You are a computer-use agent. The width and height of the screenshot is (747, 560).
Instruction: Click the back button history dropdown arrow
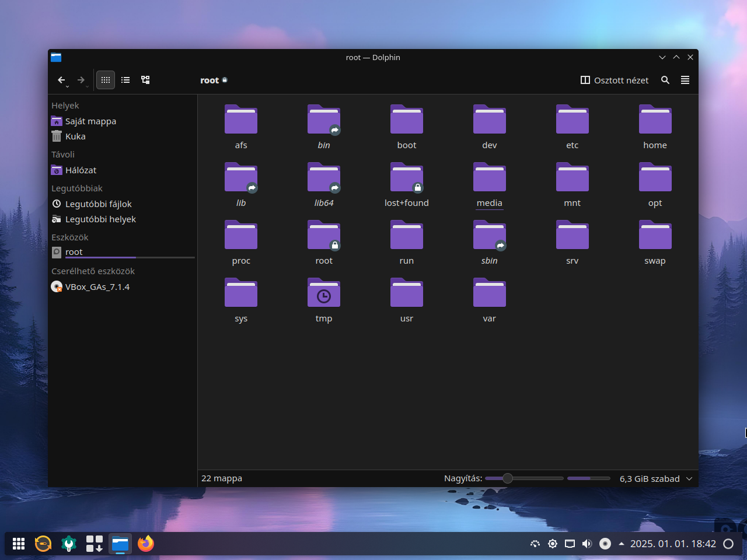68,86
